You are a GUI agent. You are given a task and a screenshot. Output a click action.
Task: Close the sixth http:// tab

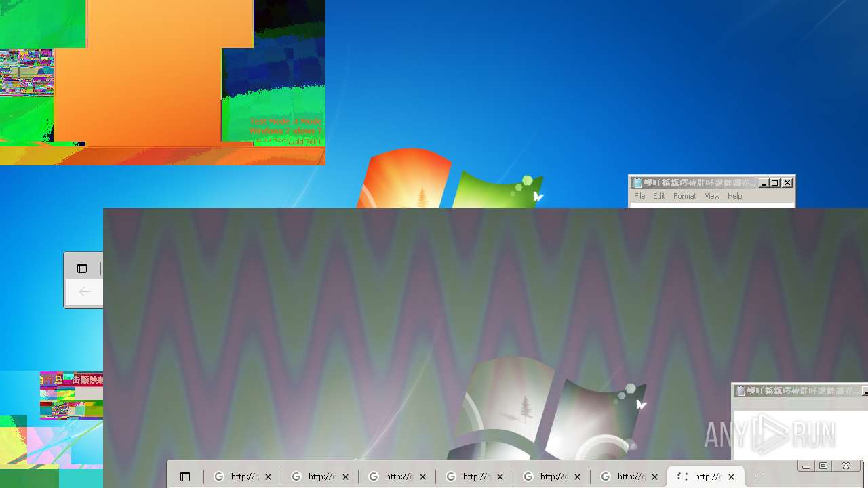pos(654,477)
